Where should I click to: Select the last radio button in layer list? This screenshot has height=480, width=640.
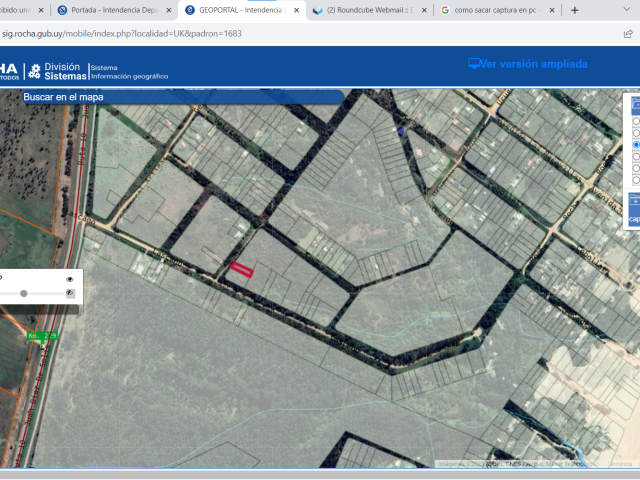point(636,181)
